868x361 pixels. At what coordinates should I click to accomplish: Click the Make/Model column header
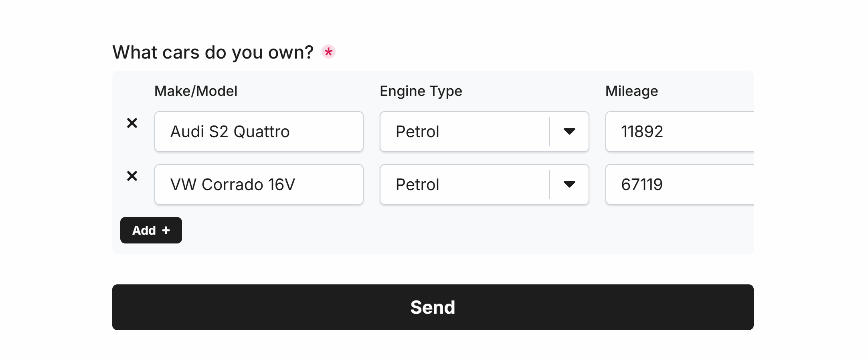tap(196, 91)
